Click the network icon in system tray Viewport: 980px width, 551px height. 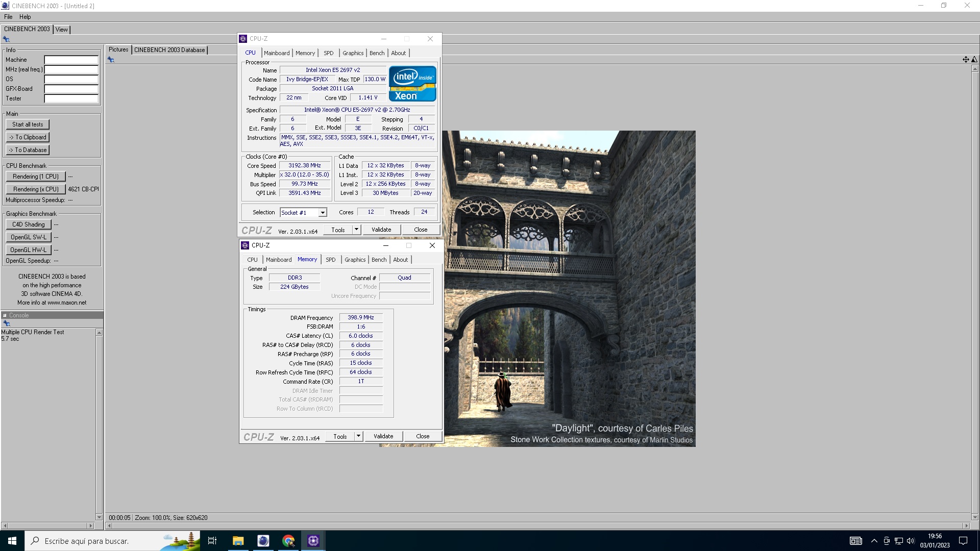coord(899,541)
